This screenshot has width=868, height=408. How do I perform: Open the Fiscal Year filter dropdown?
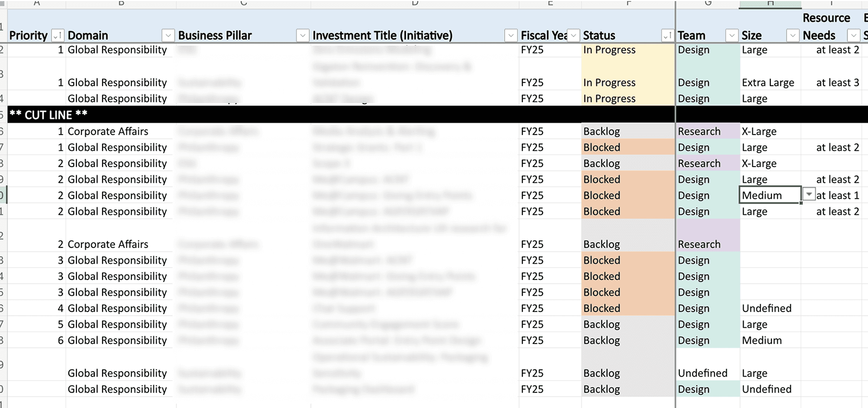pyautogui.click(x=573, y=36)
